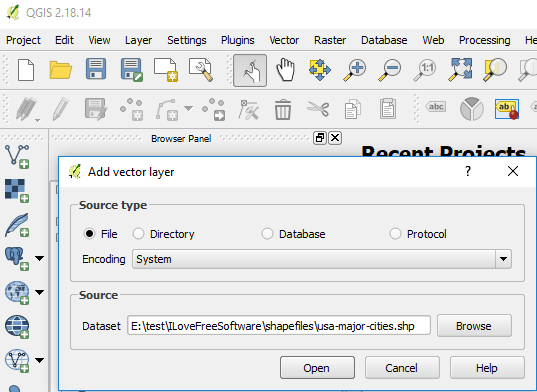Select the File source type radio

point(89,234)
